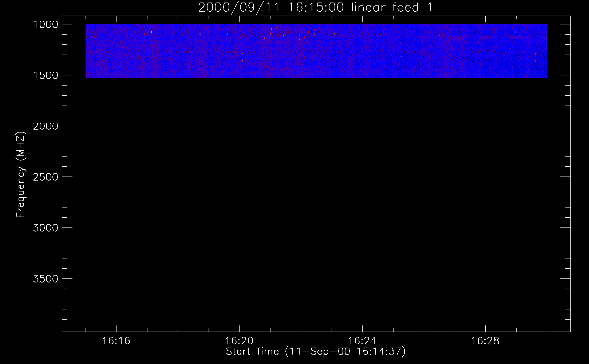Click the blue spectrogram data band
The image size is (589, 364).
click(x=316, y=51)
